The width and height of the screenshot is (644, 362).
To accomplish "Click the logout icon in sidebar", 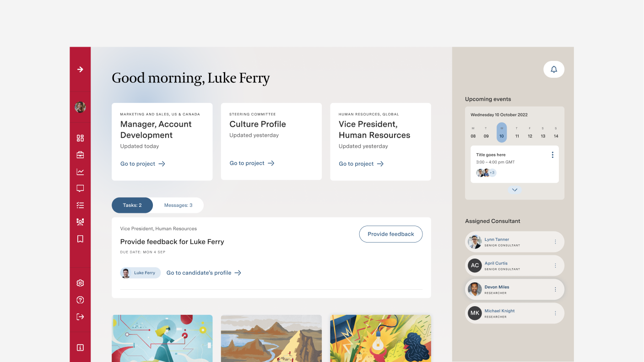I will pos(80,317).
